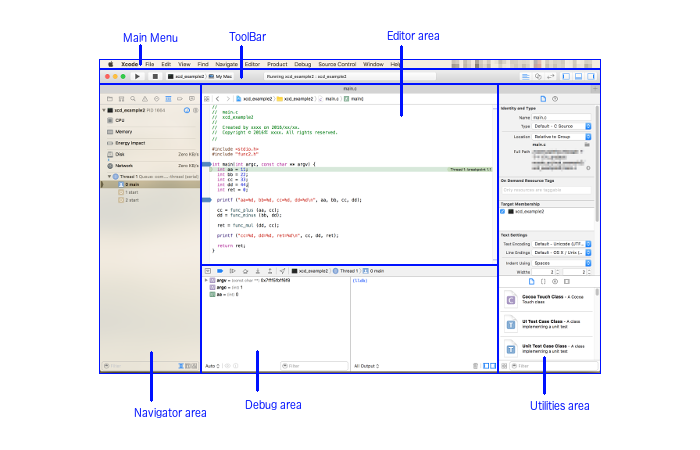Open the Debug menu
The image size is (700, 450).
click(303, 64)
